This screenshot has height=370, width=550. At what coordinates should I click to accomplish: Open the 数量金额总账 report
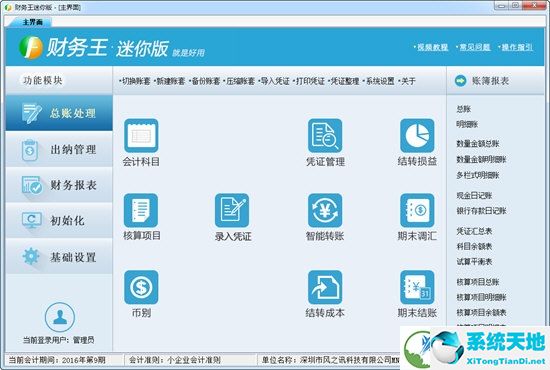(x=477, y=143)
